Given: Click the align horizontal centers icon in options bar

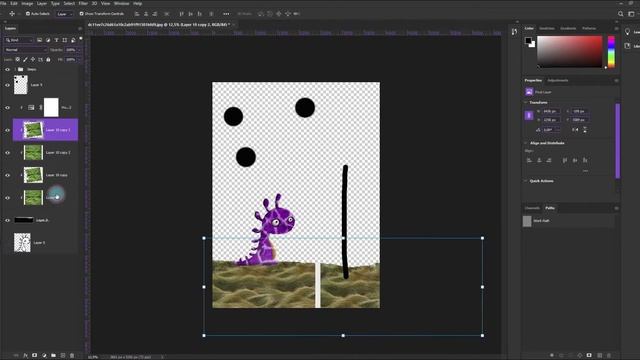Looking at the screenshot, I should (146, 14).
